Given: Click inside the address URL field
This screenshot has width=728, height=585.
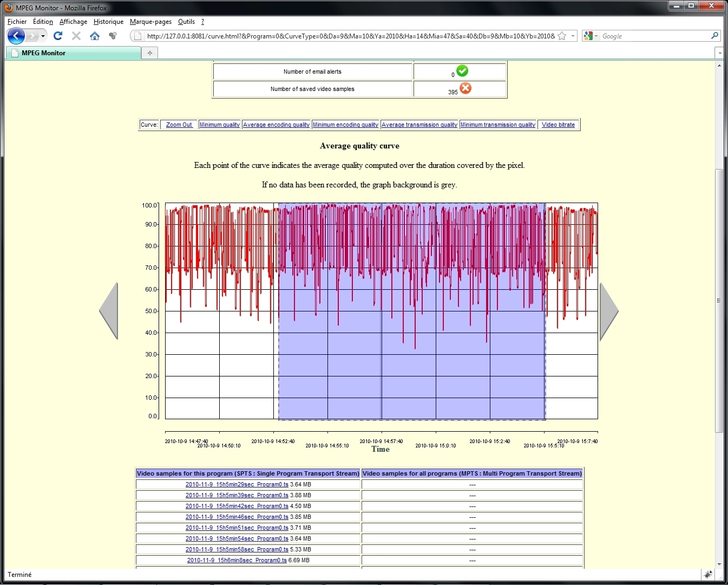Looking at the screenshot, I should [x=346, y=36].
